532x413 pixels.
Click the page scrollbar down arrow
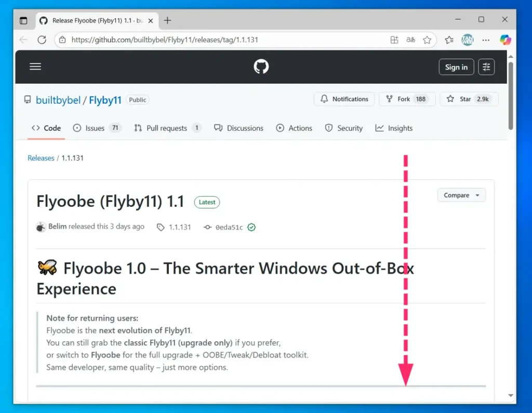tap(511, 395)
